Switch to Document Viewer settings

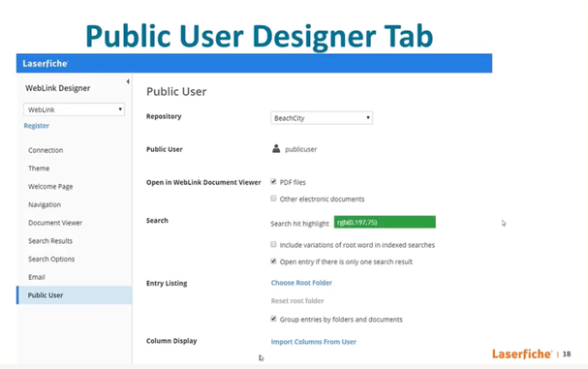(x=55, y=223)
